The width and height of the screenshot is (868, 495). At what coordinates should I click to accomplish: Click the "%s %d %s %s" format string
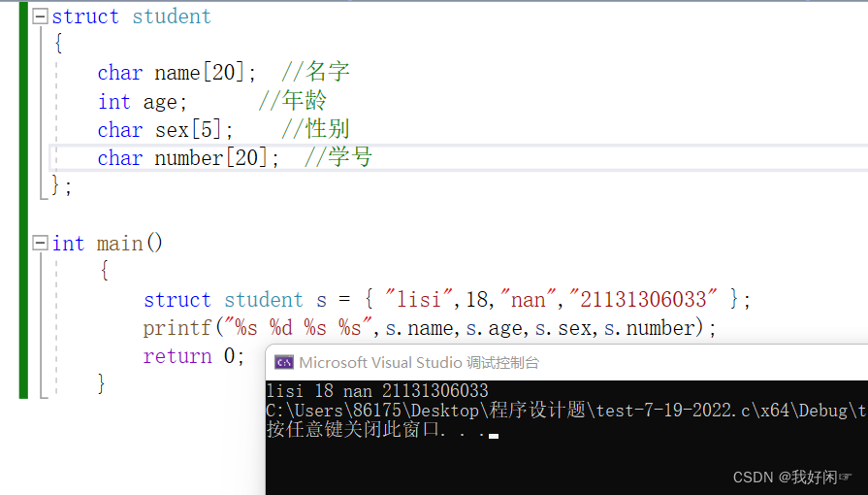pos(298,328)
